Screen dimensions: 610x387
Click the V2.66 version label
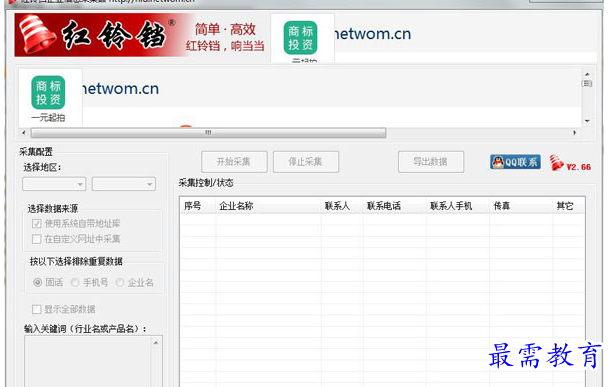[x=578, y=167]
